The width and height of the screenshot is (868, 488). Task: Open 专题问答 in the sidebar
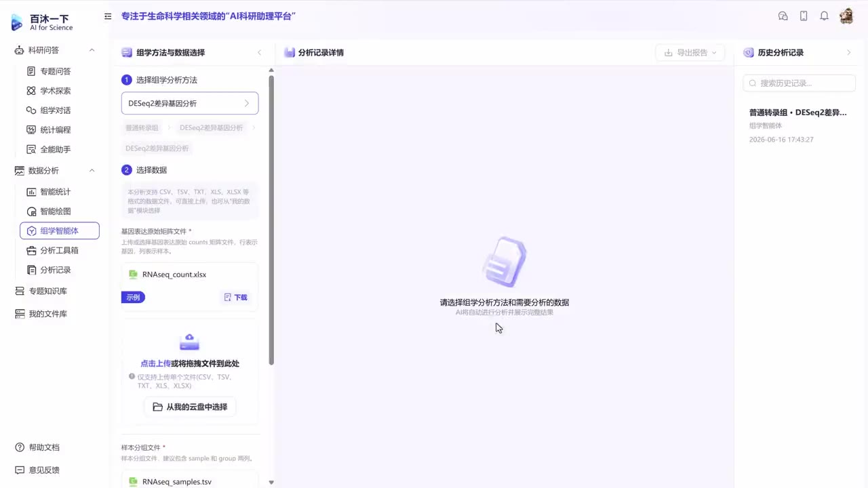pyautogui.click(x=56, y=71)
